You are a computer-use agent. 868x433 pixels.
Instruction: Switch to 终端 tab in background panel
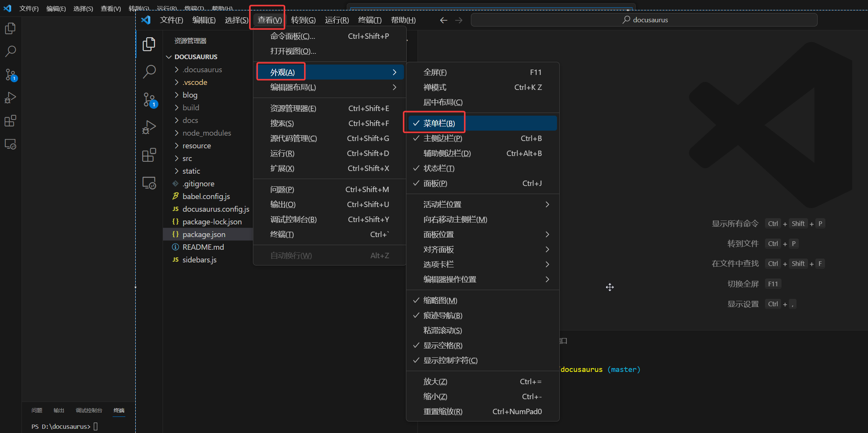[x=119, y=410]
